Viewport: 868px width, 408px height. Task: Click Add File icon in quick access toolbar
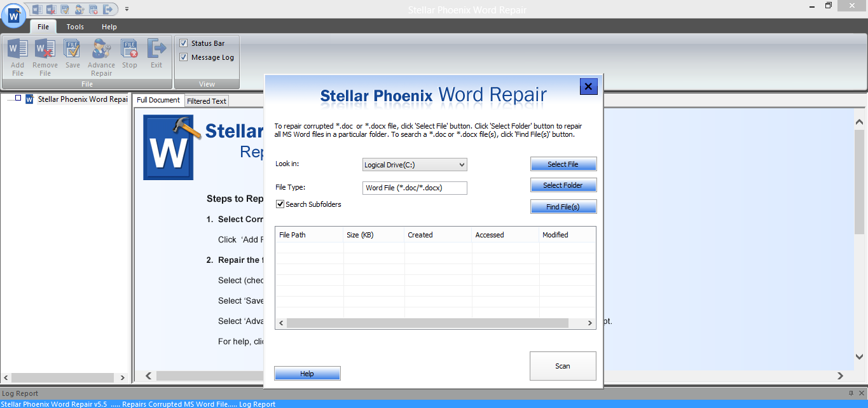click(x=36, y=9)
